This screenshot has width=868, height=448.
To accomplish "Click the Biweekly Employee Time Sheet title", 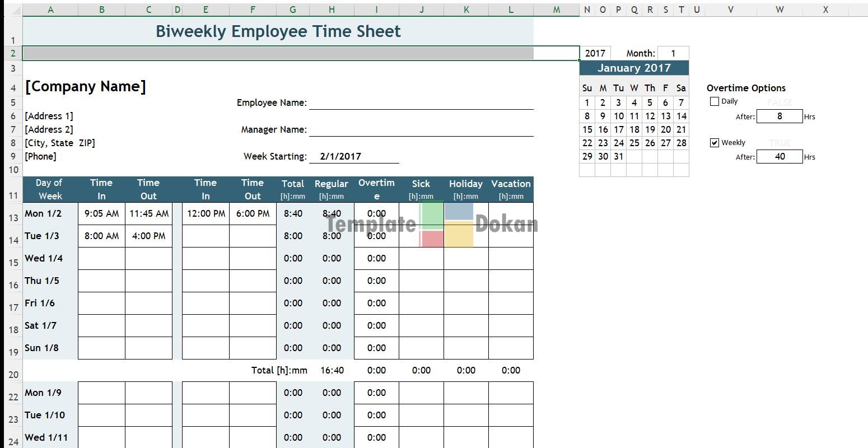I will [x=278, y=31].
